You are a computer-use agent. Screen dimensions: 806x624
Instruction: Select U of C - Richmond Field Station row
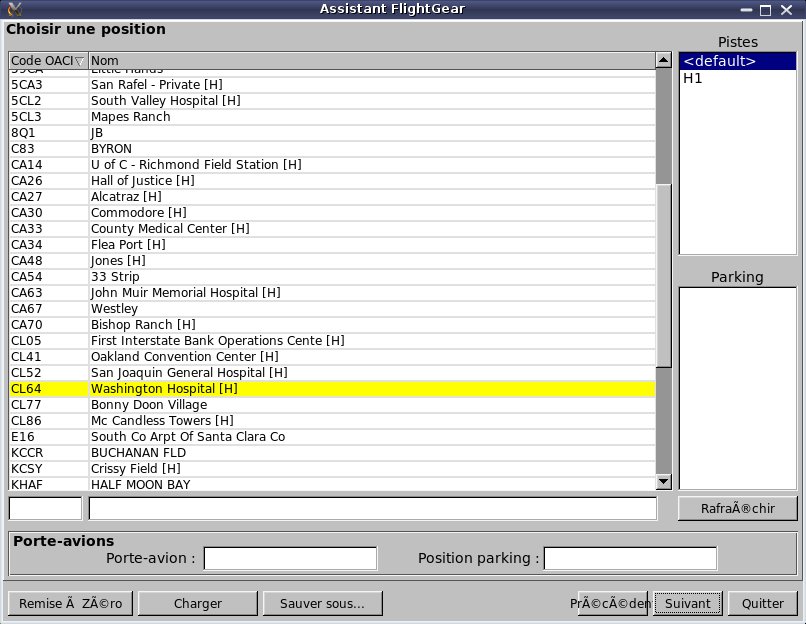pyautogui.click(x=332, y=164)
